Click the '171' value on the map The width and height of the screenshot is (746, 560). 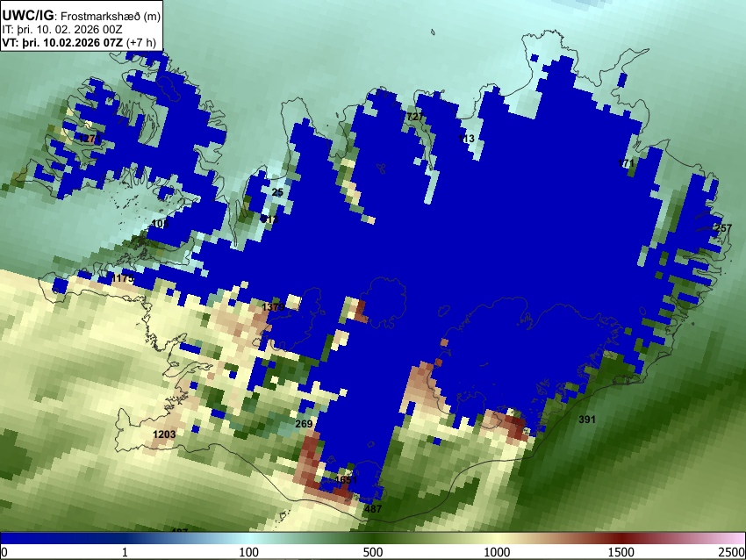pos(626,163)
